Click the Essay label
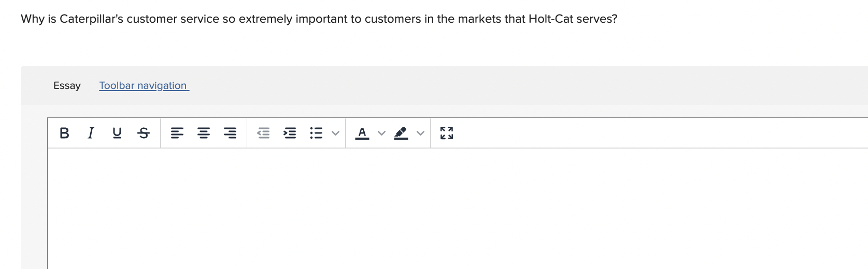Viewport: 868px width, 269px height. 67,85
